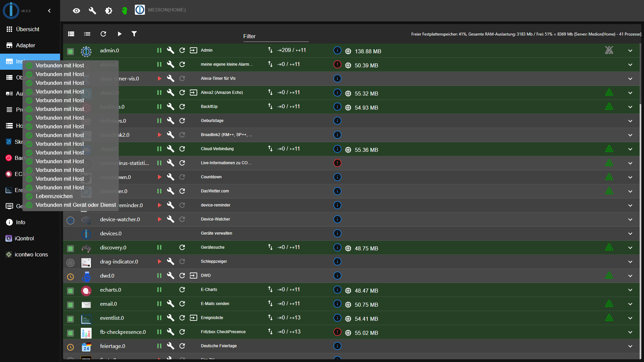This screenshot has height=362, width=644.
Task: Click the eye visibility icon in top bar
Action: 76,11
